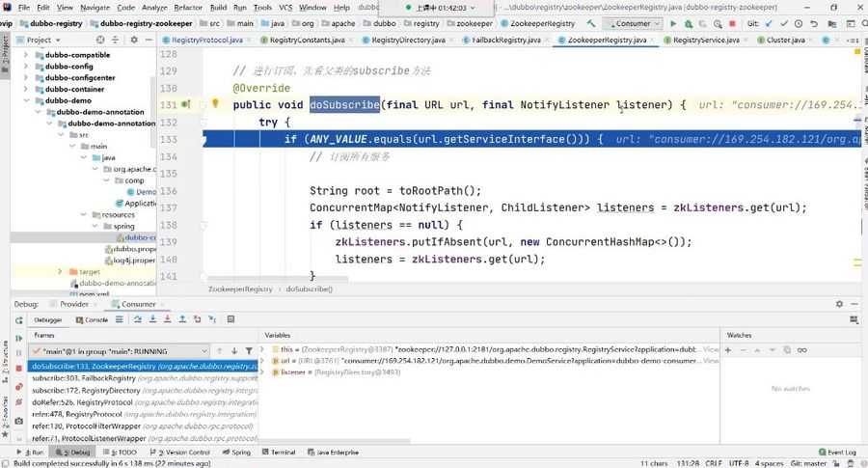Click the camera thread dump icon
The height and width of the screenshot is (468, 868).
[19, 421]
